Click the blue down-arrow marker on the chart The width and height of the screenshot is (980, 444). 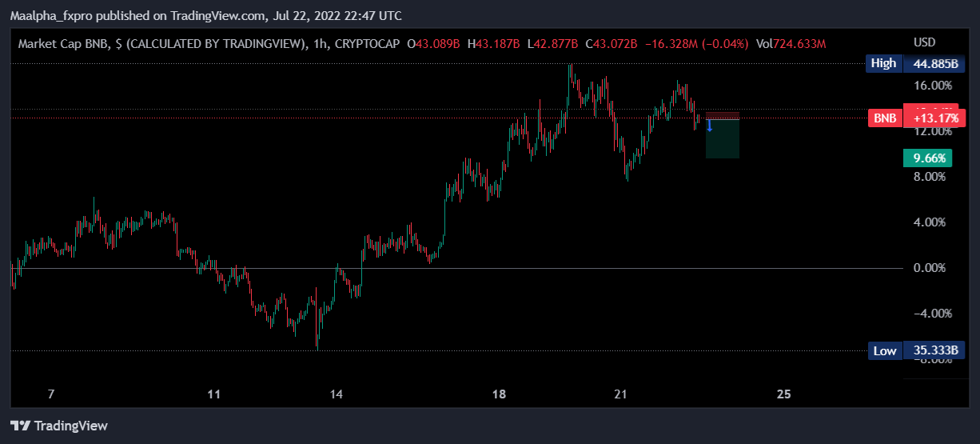point(709,126)
